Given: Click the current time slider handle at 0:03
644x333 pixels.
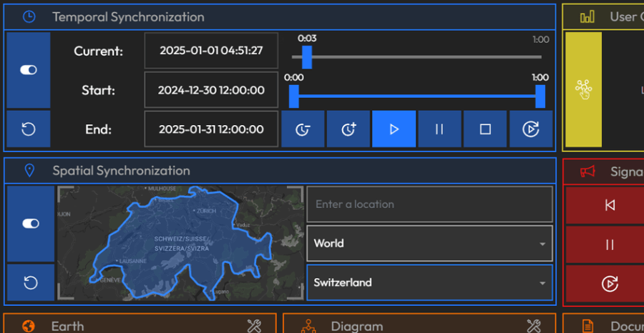Looking at the screenshot, I should (x=307, y=57).
